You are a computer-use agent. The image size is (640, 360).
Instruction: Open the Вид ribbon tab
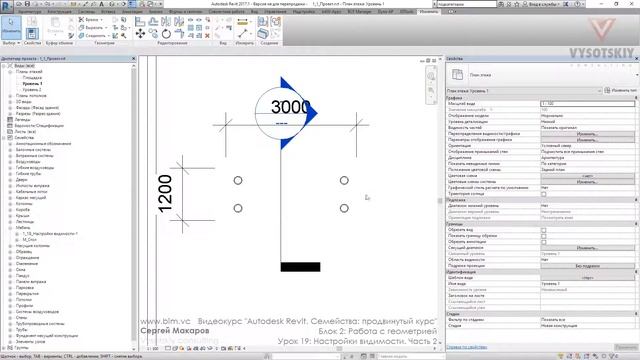[x=254, y=12]
